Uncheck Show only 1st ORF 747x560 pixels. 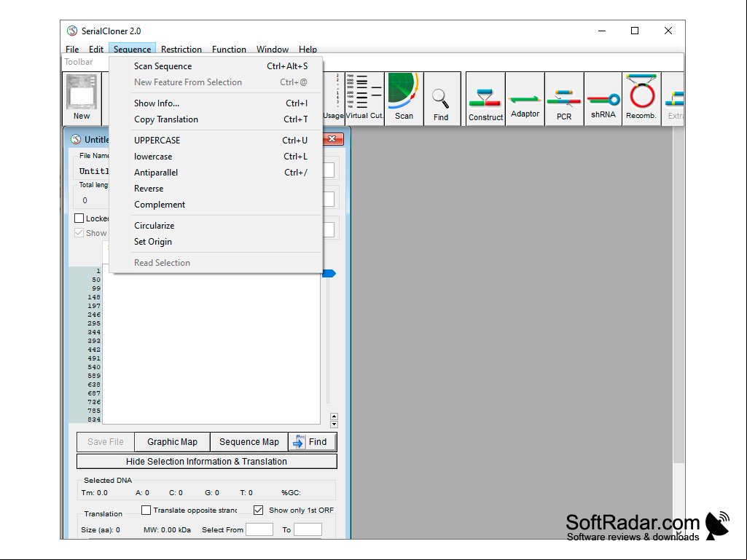coord(258,510)
